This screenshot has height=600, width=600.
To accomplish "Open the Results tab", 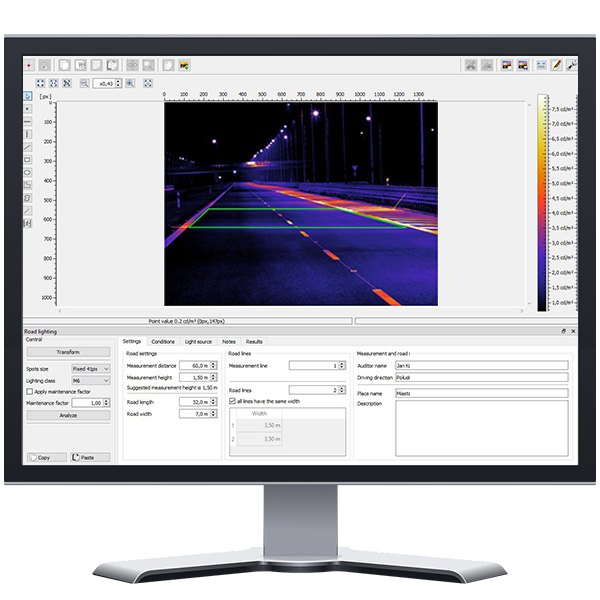I will [x=254, y=342].
